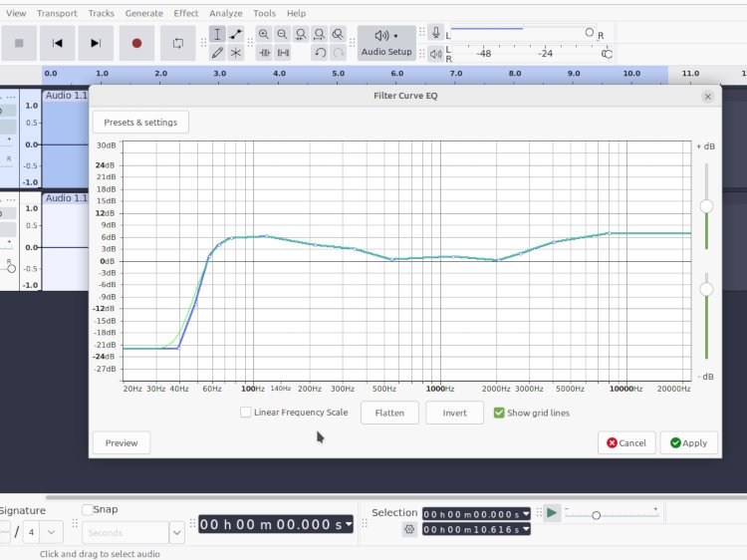Click the Play-at-speed green button
747x560 pixels.
click(552, 513)
